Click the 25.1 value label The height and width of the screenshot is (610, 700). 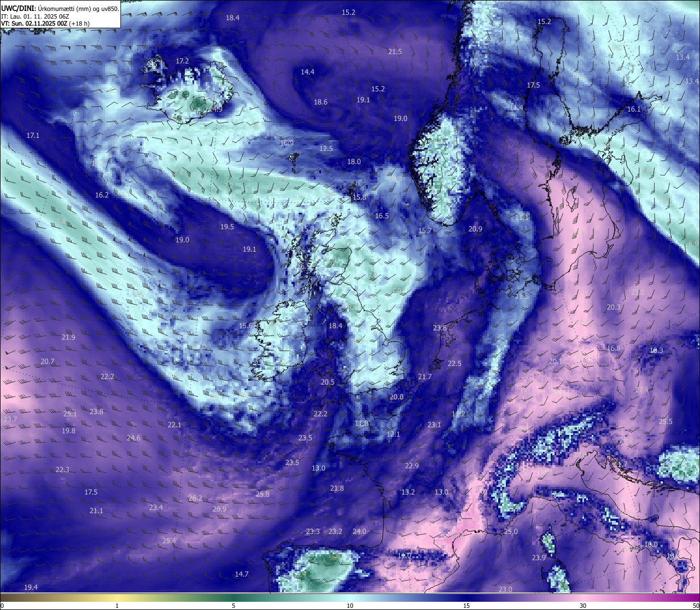pos(70,414)
